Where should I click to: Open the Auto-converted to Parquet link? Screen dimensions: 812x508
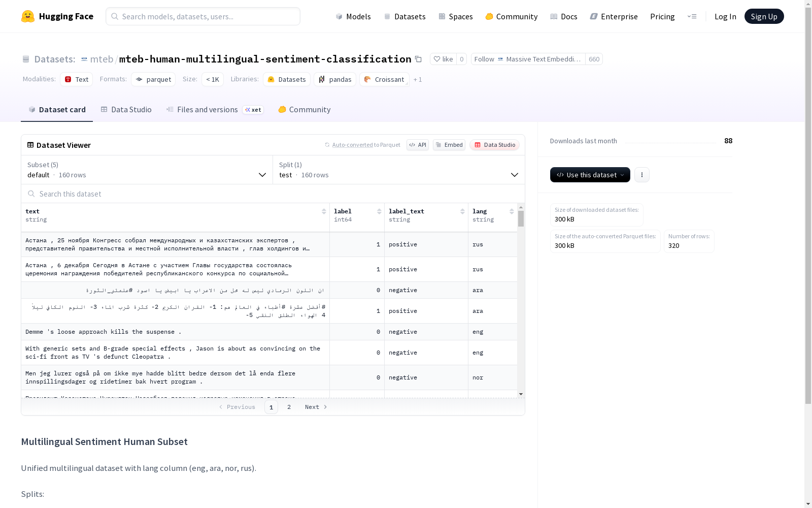pyautogui.click(x=362, y=145)
